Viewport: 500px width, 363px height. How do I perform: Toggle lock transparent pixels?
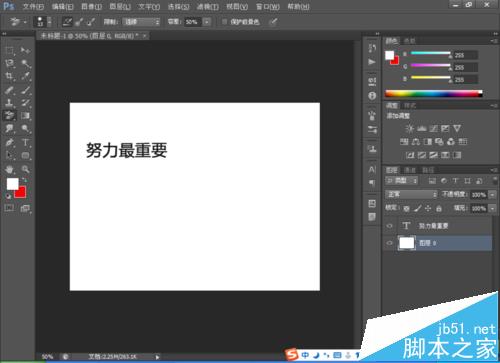click(406, 209)
